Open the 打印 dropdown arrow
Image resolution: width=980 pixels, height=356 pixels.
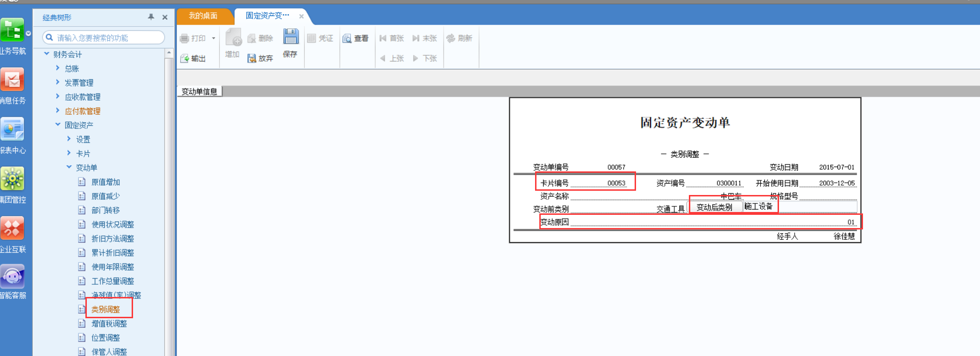(x=214, y=38)
